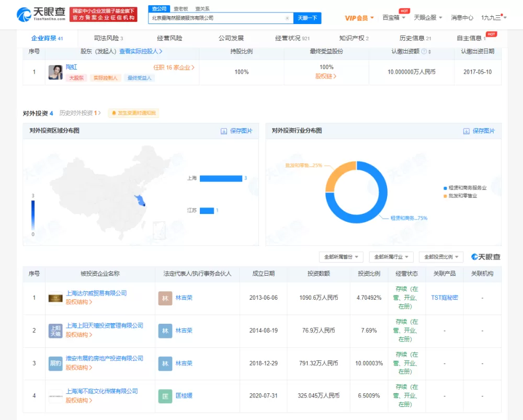Select the 查公司 search tab

159,9
